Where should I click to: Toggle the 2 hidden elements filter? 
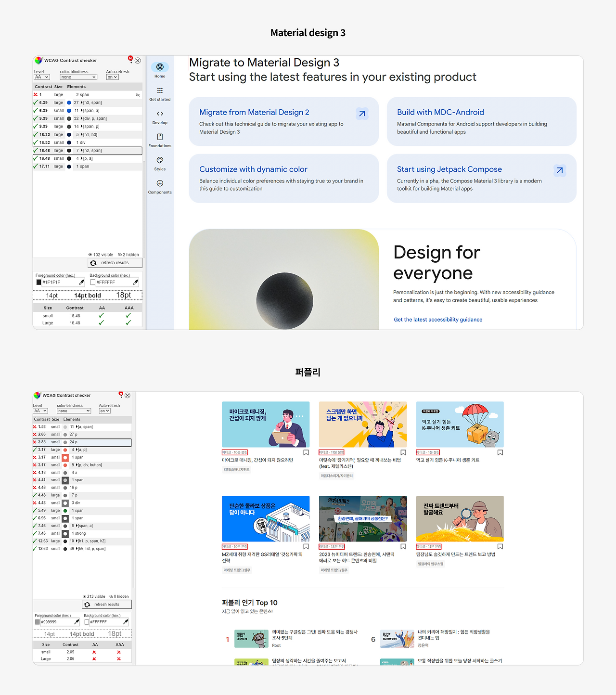128,255
